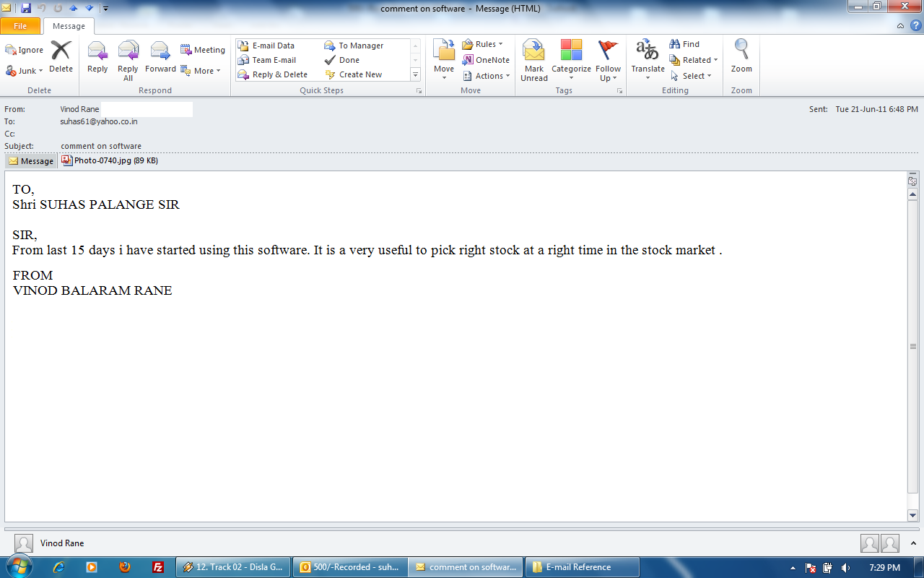The image size is (924, 578).
Task: Open FileZilla from the taskbar
Action: click(x=158, y=567)
